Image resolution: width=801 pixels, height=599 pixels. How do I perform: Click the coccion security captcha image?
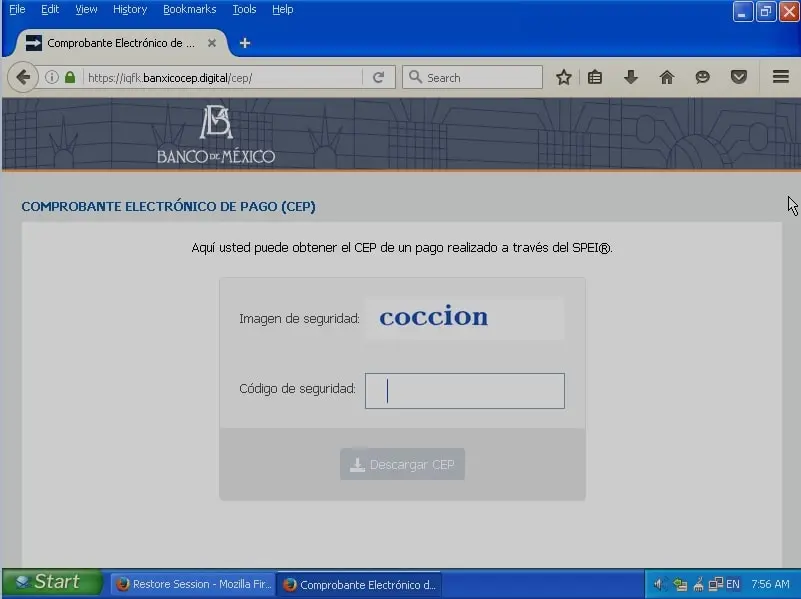[x=464, y=318]
